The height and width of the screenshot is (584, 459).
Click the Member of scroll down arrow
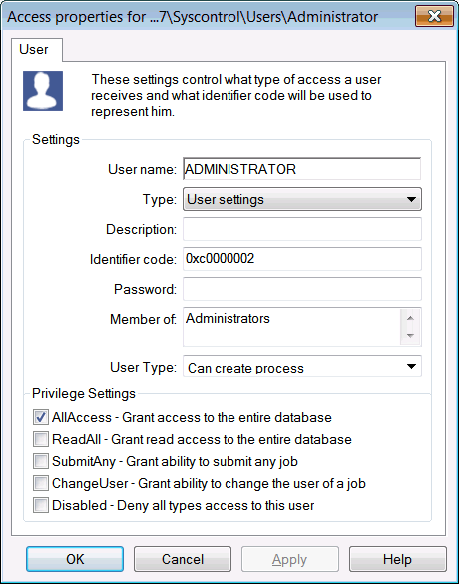[x=410, y=336]
